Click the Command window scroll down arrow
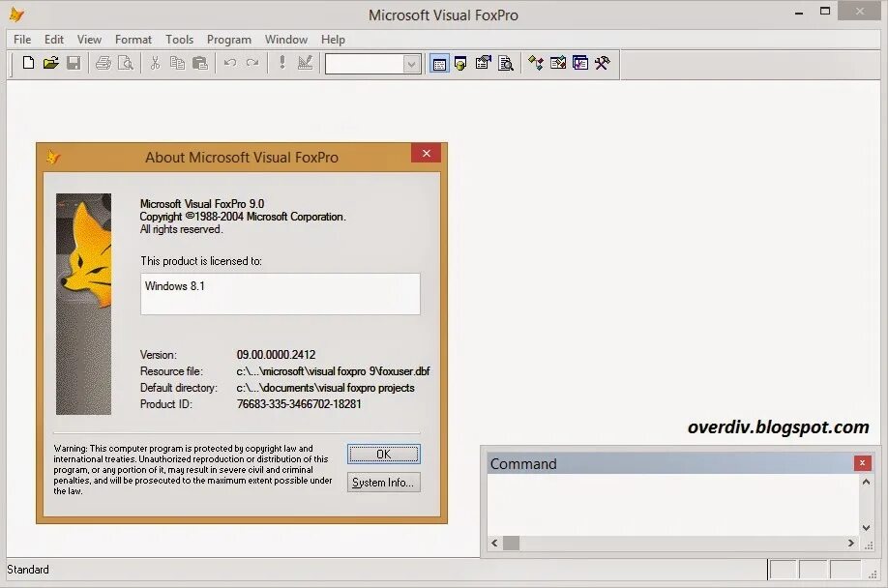Viewport: 888px width, 588px height. [866, 527]
